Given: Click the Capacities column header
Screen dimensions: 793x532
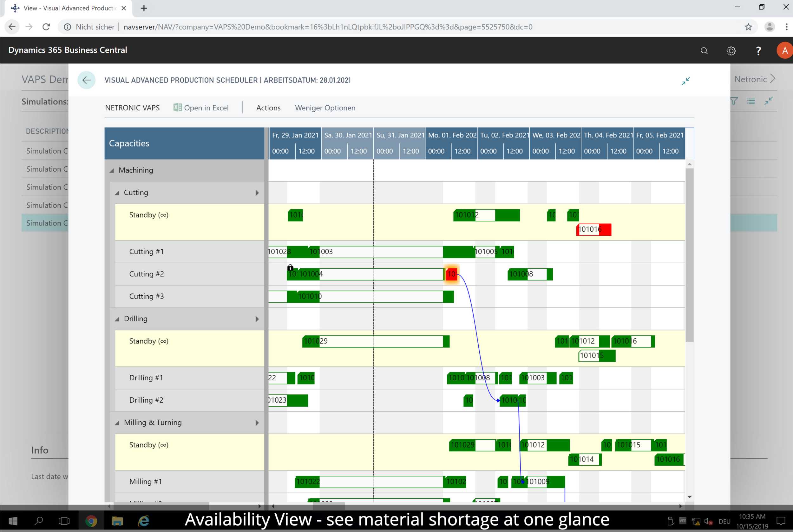Looking at the screenshot, I should click(x=184, y=143).
